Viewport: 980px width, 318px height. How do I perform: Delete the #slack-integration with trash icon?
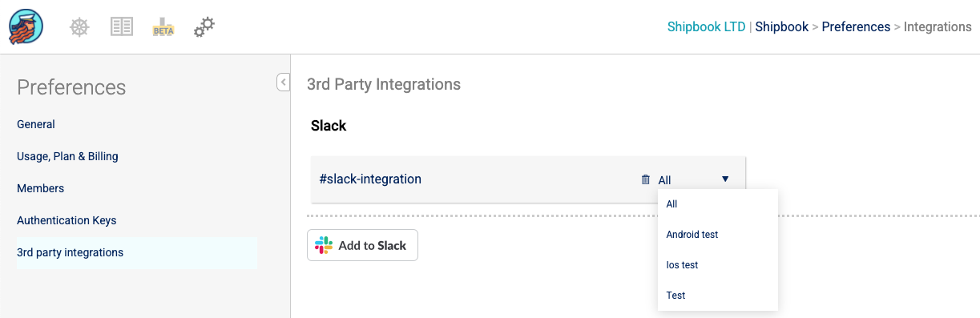coord(646,179)
